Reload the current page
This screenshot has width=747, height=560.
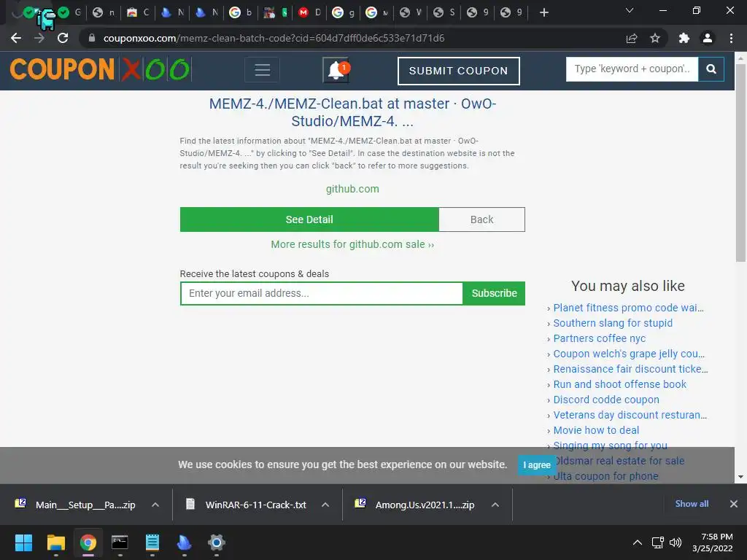63,38
